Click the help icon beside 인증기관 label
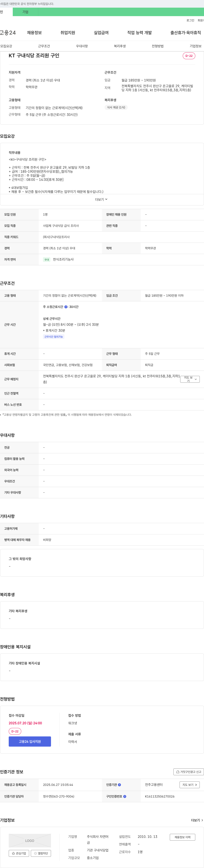The height and width of the screenshot is (868, 204). [119, 785]
